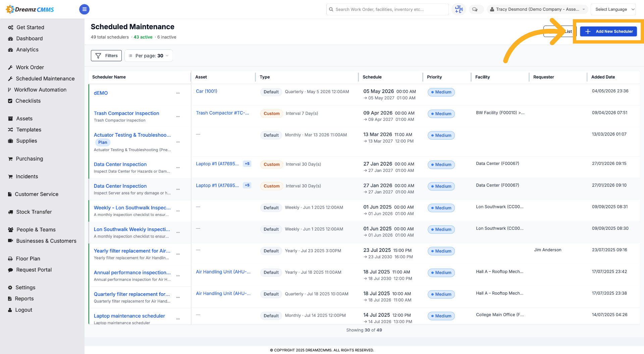
Task: Click the DreamzCMMS logo
Action: click(x=30, y=9)
